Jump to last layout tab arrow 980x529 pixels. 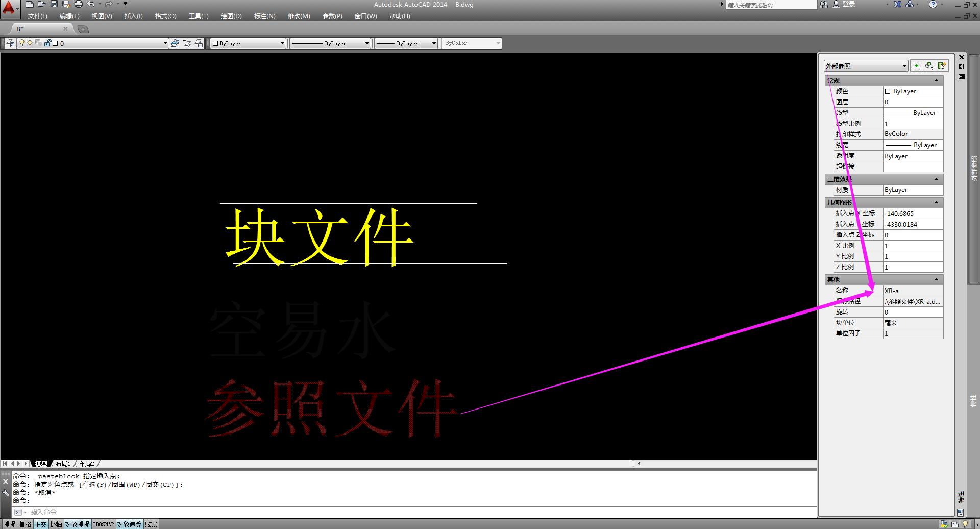(26, 464)
